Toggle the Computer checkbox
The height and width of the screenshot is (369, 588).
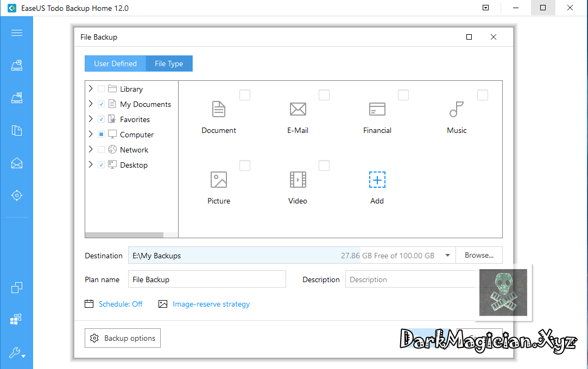pos(101,134)
